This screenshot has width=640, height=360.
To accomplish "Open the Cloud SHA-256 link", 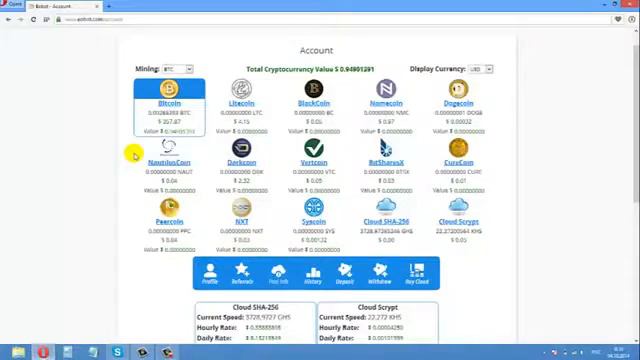I will pyautogui.click(x=386, y=222).
